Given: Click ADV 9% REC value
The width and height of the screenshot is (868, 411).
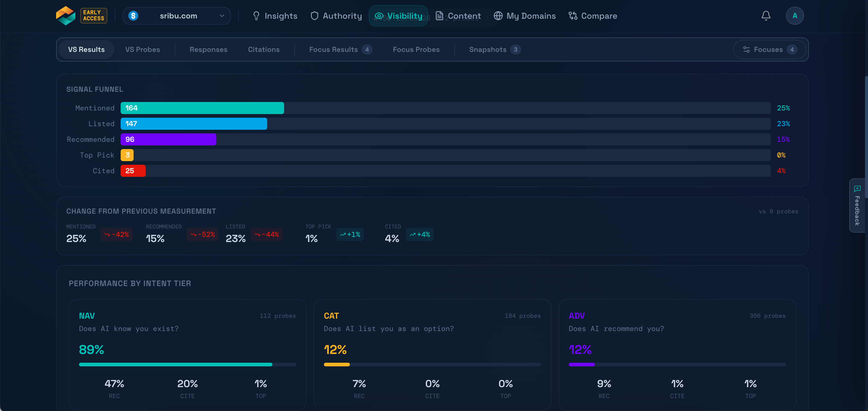Looking at the screenshot, I should 604,384.
